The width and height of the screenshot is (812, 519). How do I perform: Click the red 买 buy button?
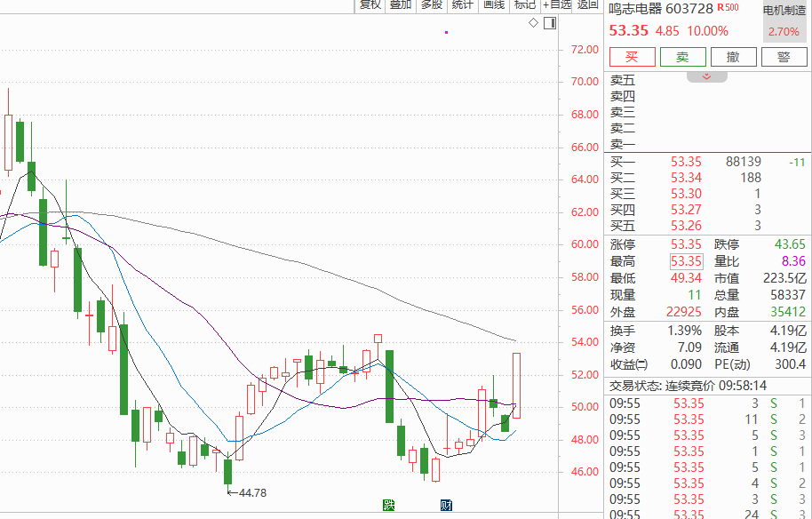(x=633, y=57)
